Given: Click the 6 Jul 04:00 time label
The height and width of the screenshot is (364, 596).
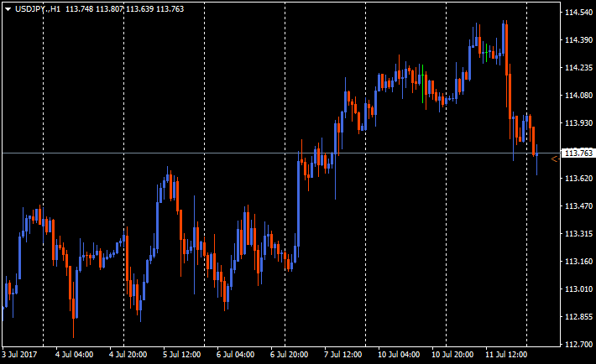Looking at the screenshot, I should tap(235, 355).
